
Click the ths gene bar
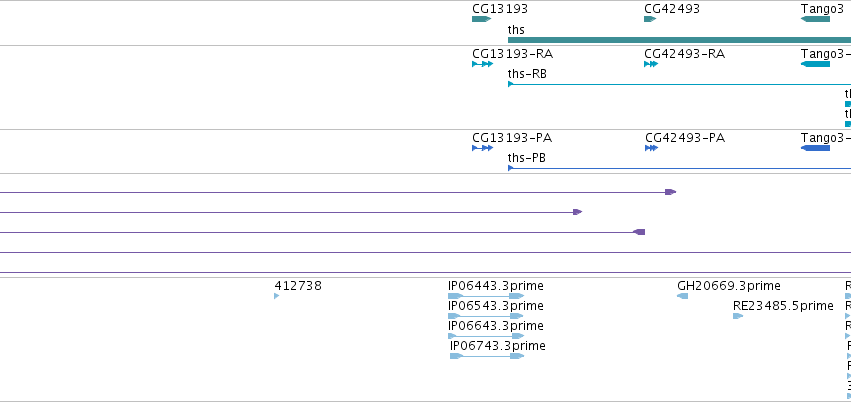[679, 40]
